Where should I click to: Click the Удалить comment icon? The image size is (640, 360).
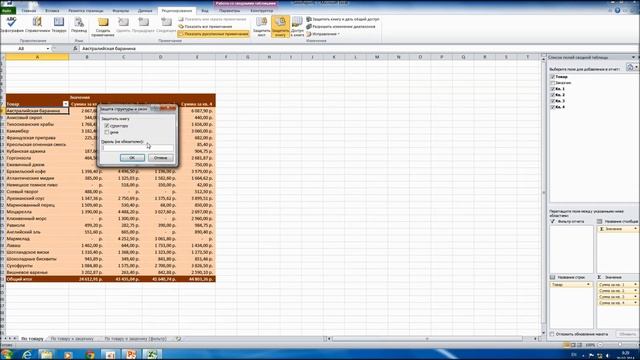click(x=123, y=24)
